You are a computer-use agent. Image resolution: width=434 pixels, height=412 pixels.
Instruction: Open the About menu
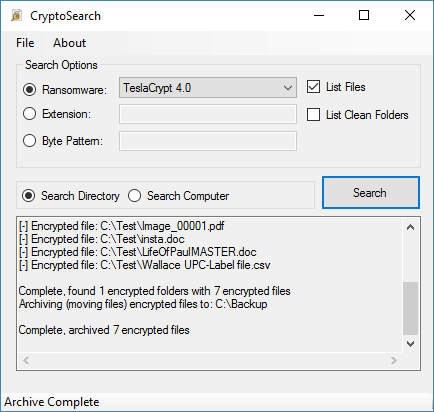point(69,43)
